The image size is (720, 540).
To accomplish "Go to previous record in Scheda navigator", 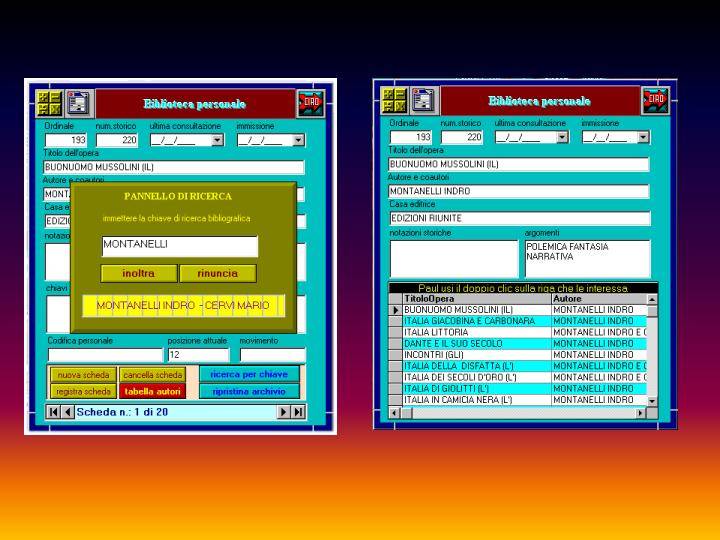I will [x=68, y=412].
